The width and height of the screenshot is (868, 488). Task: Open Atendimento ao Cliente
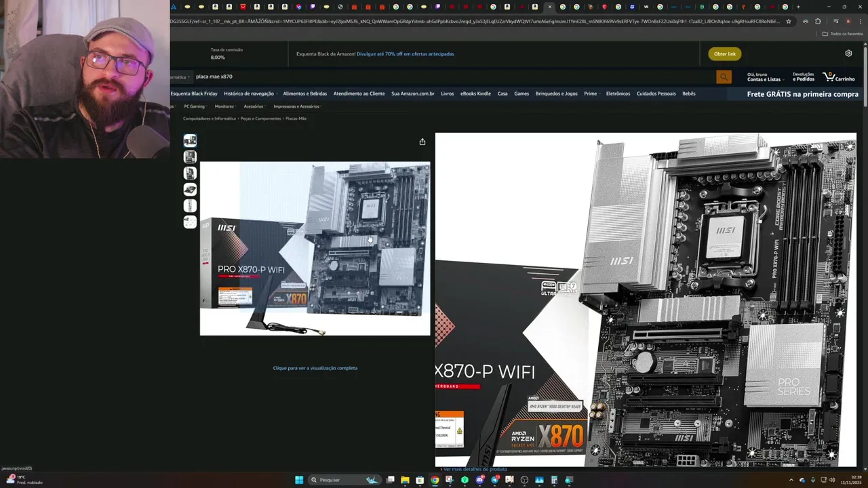(359, 94)
